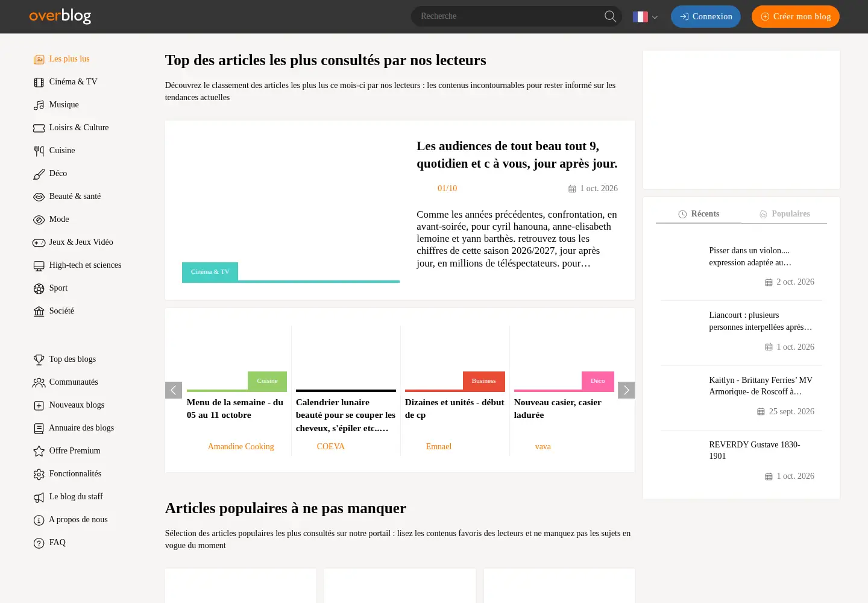Click the Communautés people icon
The width and height of the screenshot is (868, 603).
click(39, 382)
